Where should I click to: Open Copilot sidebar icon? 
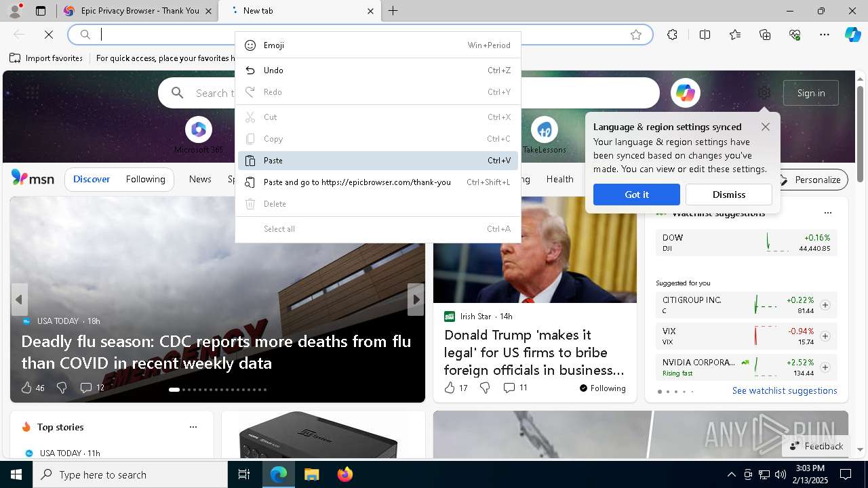852,35
